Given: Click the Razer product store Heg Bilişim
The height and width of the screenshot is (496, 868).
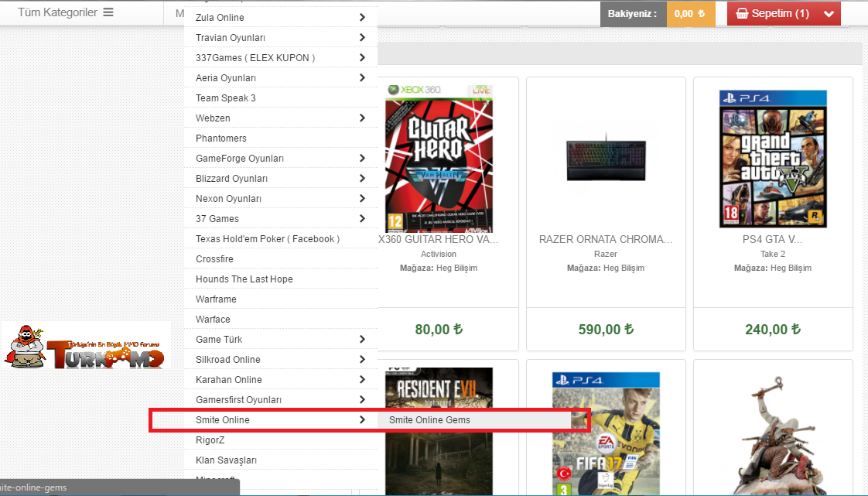Looking at the screenshot, I should click(x=624, y=268).
